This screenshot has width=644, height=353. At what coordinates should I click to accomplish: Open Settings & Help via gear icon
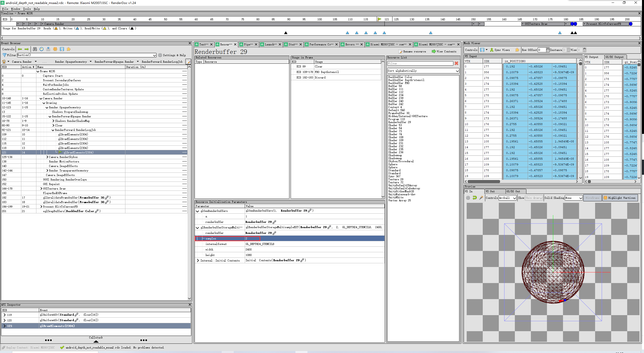(x=160, y=55)
